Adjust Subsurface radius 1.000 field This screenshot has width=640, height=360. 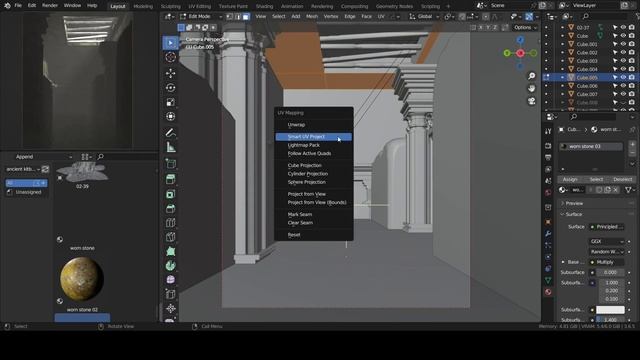[611, 282]
